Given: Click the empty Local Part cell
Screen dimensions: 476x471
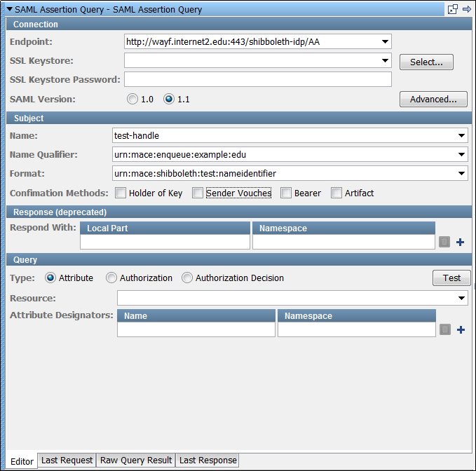Looking at the screenshot, I should (165, 242).
